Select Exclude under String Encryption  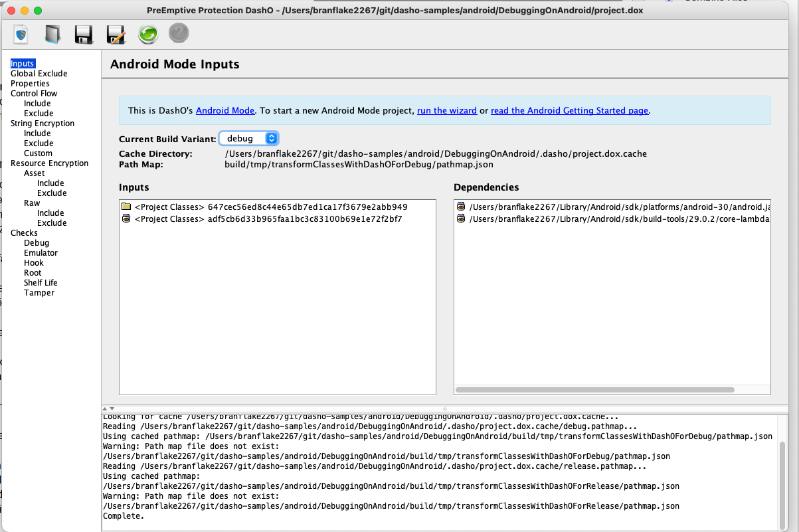[x=39, y=143]
